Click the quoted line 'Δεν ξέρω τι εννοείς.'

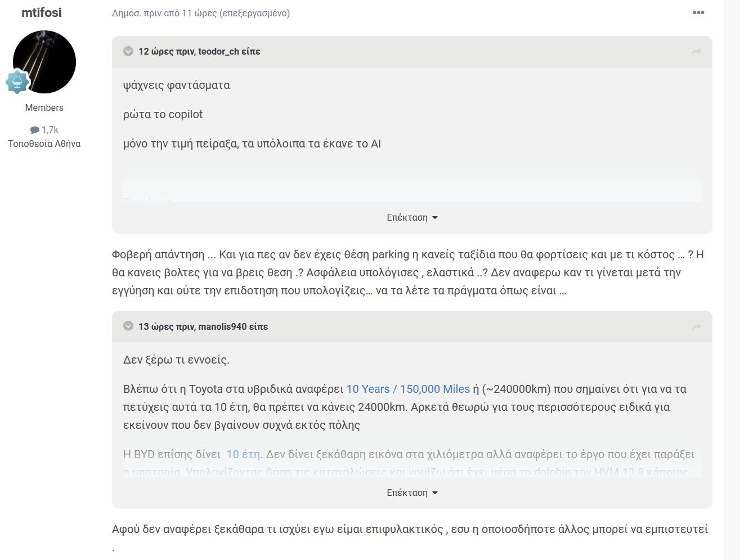[x=176, y=360]
